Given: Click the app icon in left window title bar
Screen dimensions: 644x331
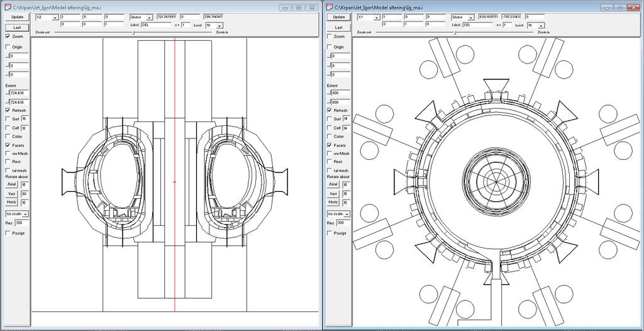Looking at the screenshot, I should coord(8,8).
